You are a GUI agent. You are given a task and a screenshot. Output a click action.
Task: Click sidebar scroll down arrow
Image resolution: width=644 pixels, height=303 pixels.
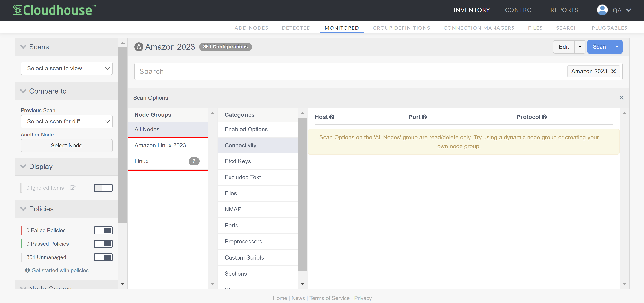point(122,284)
